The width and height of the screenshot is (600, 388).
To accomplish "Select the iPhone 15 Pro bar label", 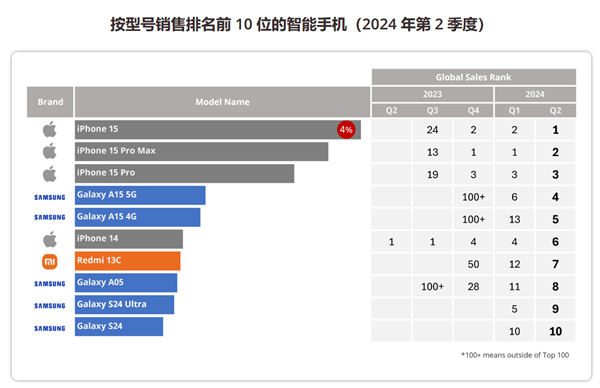I will tap(106, 173).
